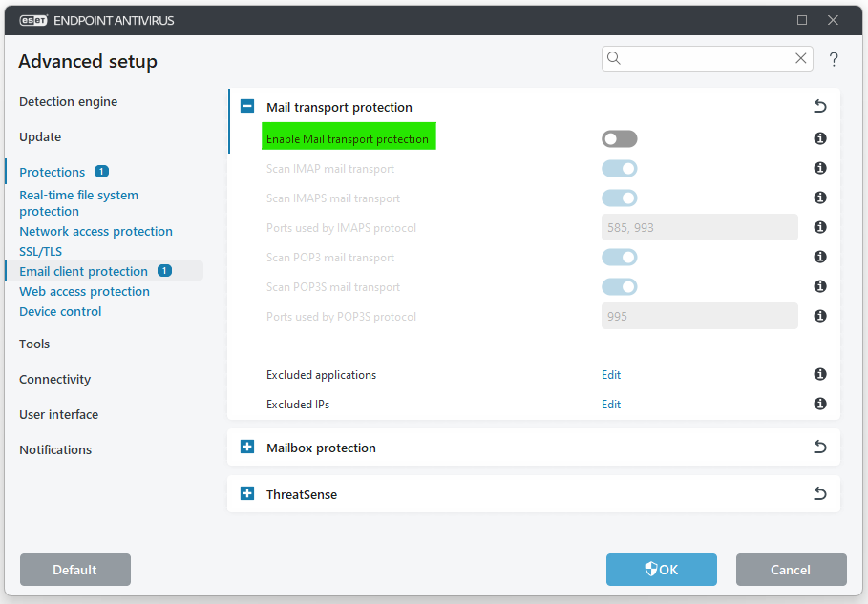Open Connectivity settings category
The height and width of the screenshot is (604, 868).
54,380
